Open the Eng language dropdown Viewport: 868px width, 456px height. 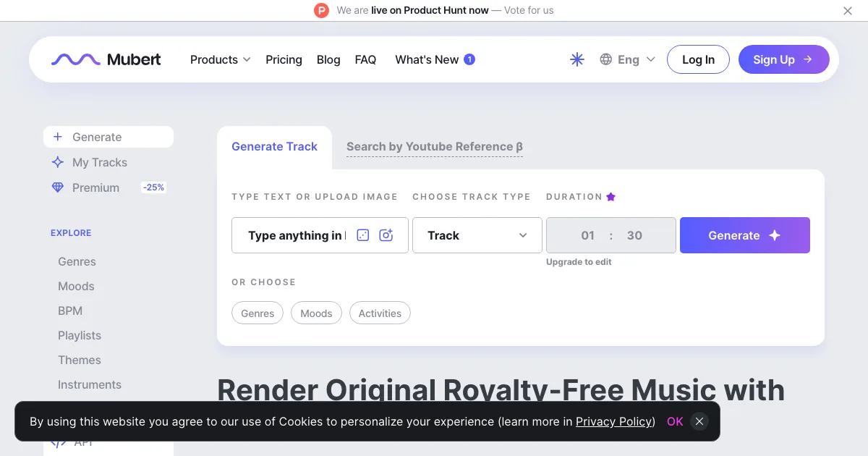[x=627, y=59]
